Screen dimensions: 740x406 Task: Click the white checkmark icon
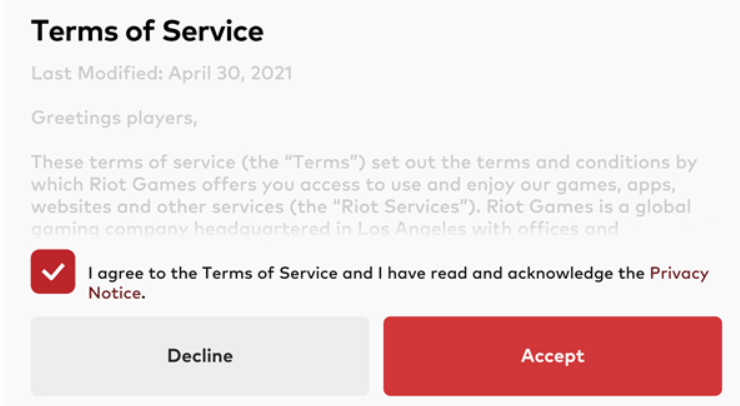[x=53, y=272]
